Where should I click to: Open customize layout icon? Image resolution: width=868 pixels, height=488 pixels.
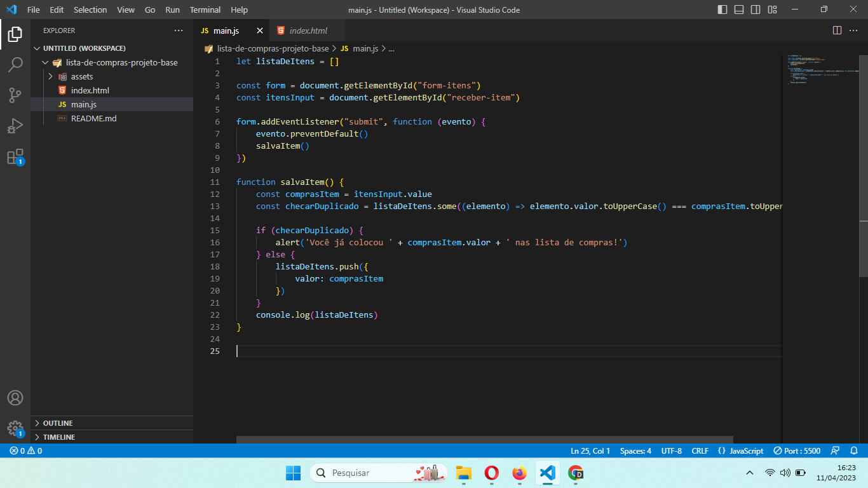coord(772,10)
